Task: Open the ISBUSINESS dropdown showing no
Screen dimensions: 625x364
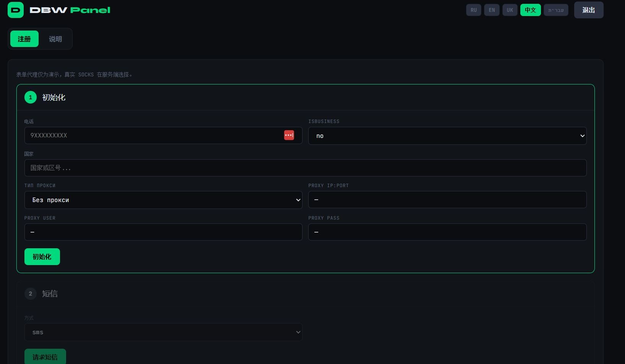Action: (x=447, y=136)
